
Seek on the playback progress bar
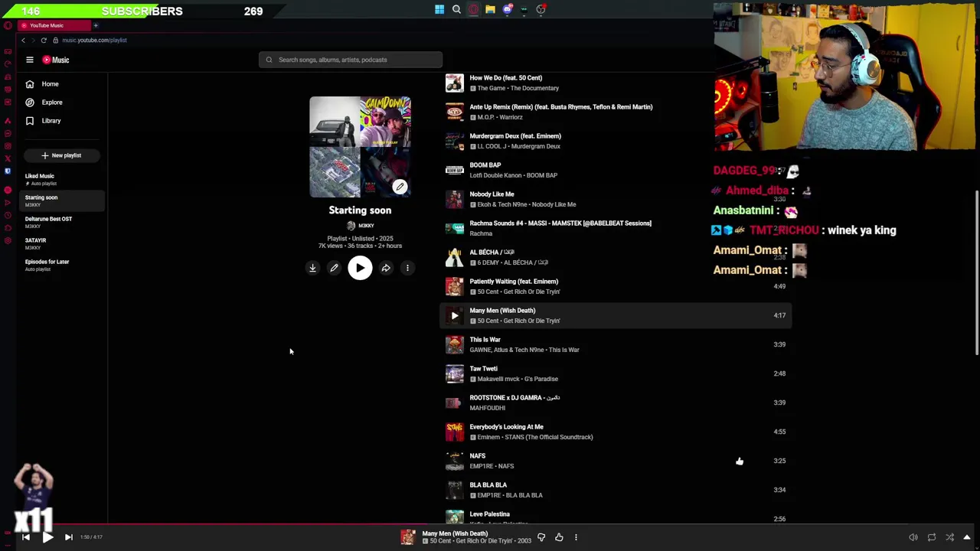pos(490,526)
